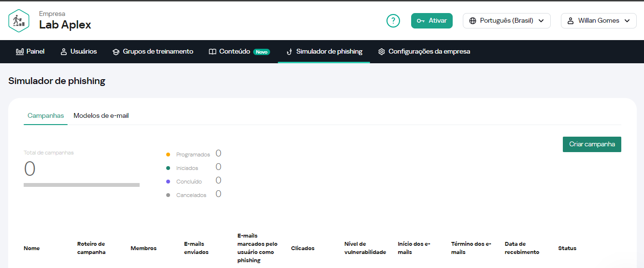Click the phishing hook icon

(x=289, y=52)
